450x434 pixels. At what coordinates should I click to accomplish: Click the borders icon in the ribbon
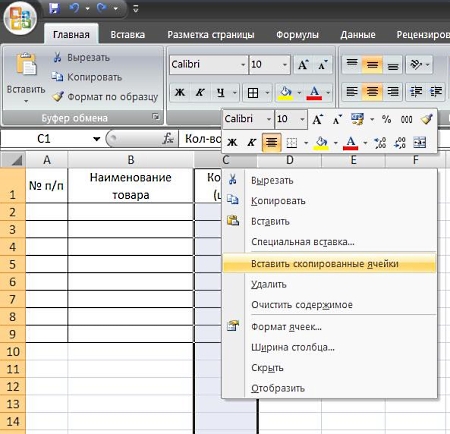(253, 93)
